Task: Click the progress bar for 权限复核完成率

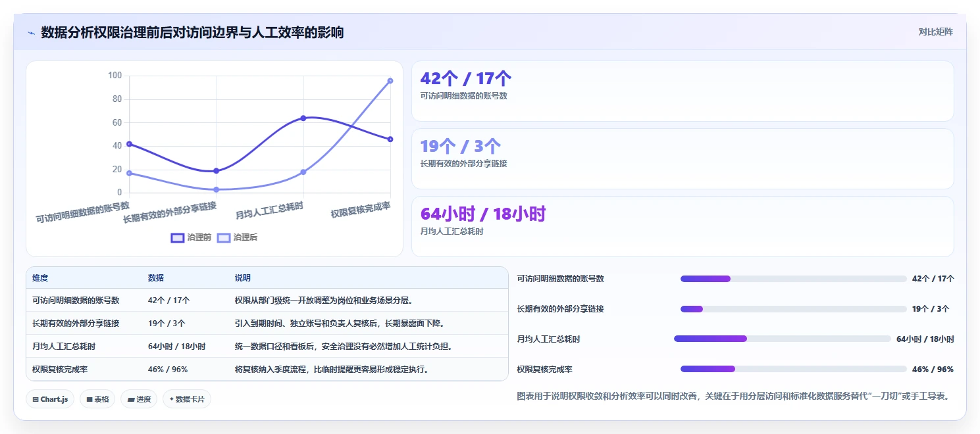Action: click(x=793, y=369)
